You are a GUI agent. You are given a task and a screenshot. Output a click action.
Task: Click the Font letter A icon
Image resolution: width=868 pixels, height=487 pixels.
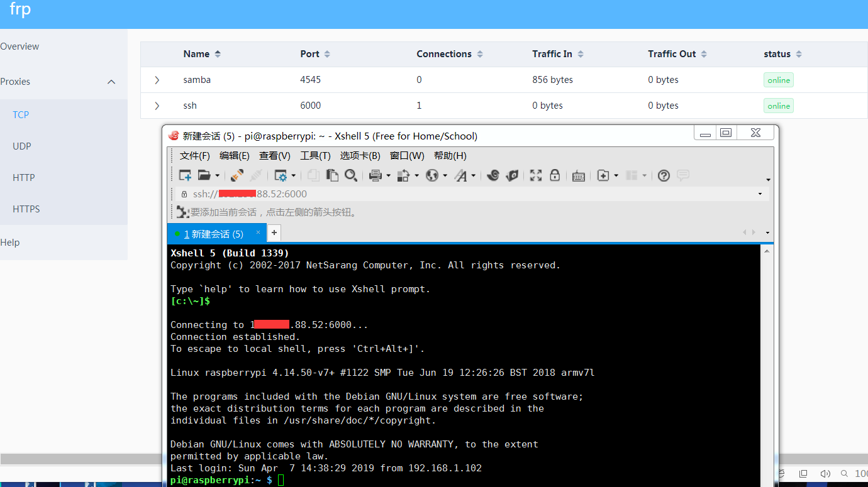click(461, 175)
